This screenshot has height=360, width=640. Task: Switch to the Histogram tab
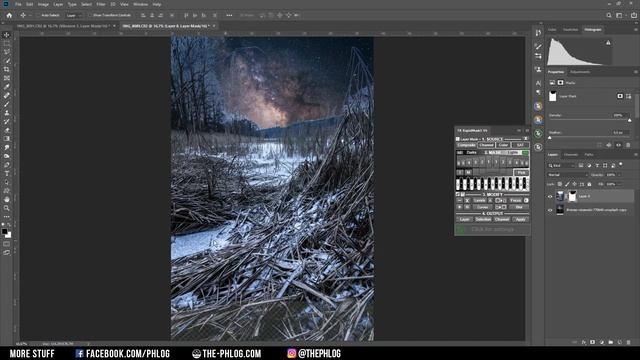[x=592, y=29]
